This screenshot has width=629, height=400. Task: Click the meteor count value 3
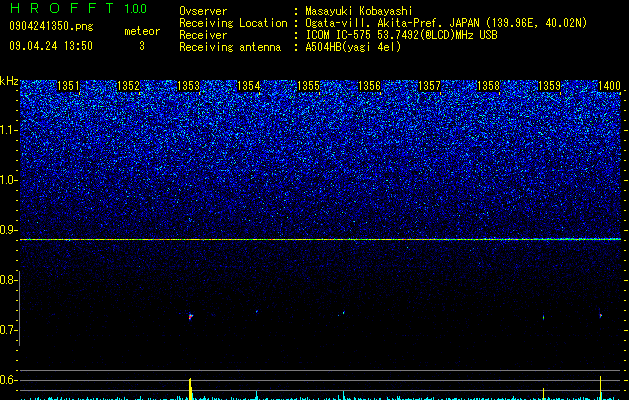click(142, 46)
